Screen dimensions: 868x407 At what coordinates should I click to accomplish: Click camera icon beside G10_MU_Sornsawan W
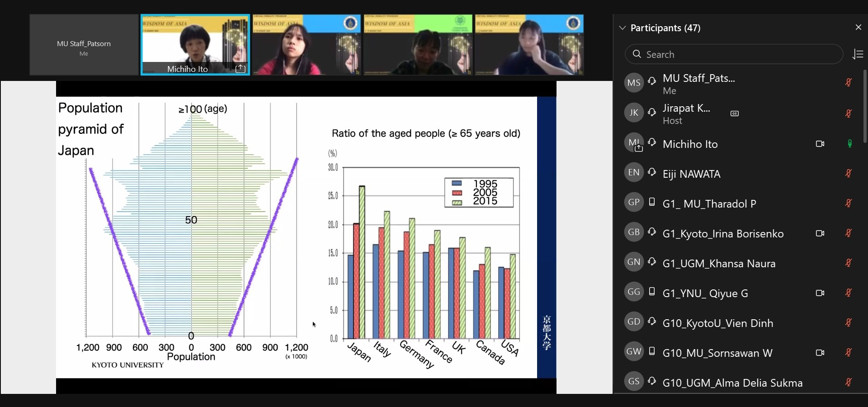820,353
